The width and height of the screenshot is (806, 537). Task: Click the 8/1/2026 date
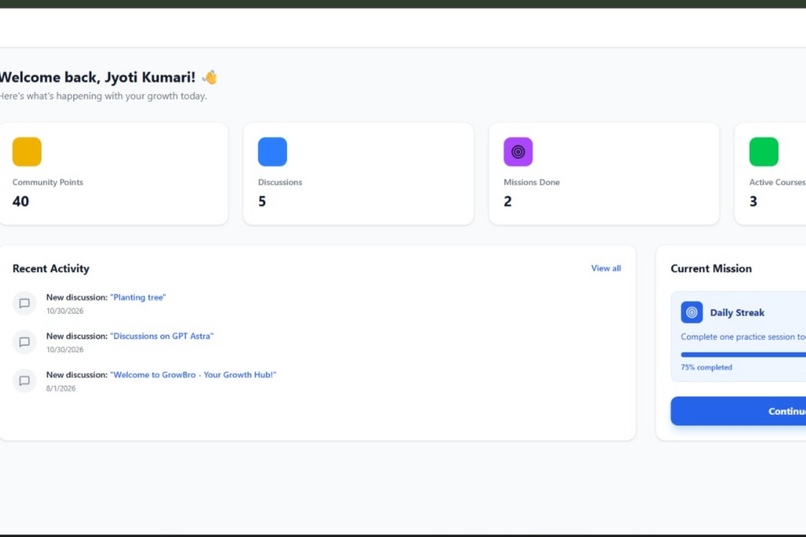click(x=61, y=388)
